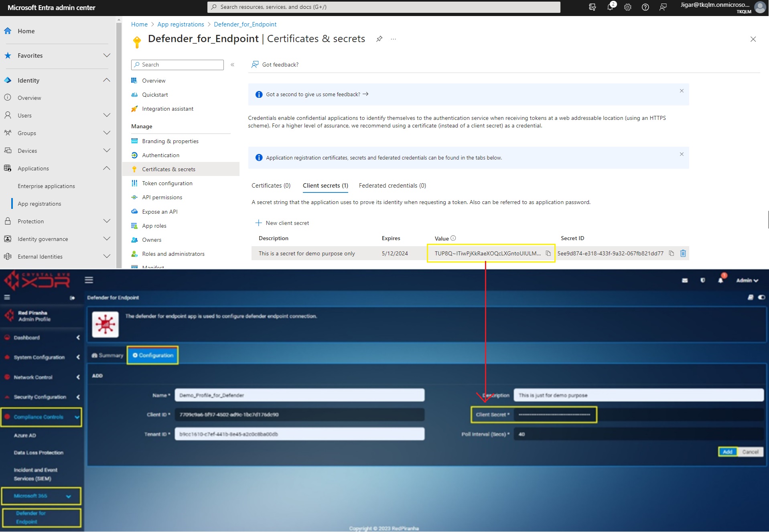The width and height of the screenshot is (769, 532).
Task: Click the Crystal Eye XDR logo
Action: [x=37, y=280]
